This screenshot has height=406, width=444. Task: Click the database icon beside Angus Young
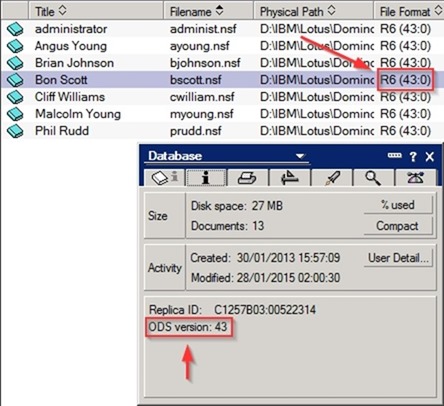[15, 46]
